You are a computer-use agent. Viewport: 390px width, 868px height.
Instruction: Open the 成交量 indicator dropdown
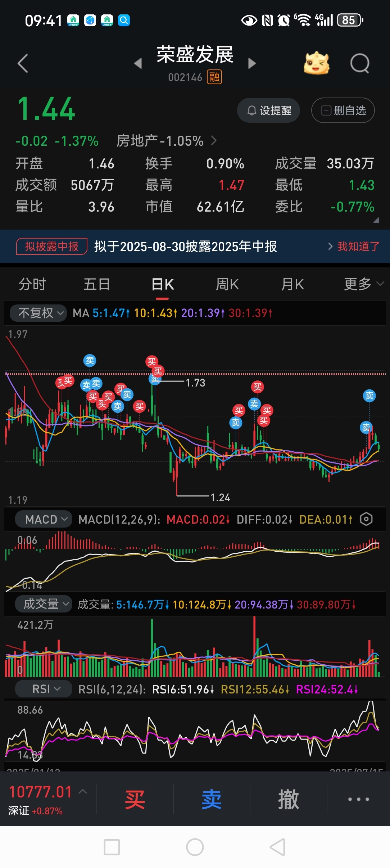coord(44,604)
